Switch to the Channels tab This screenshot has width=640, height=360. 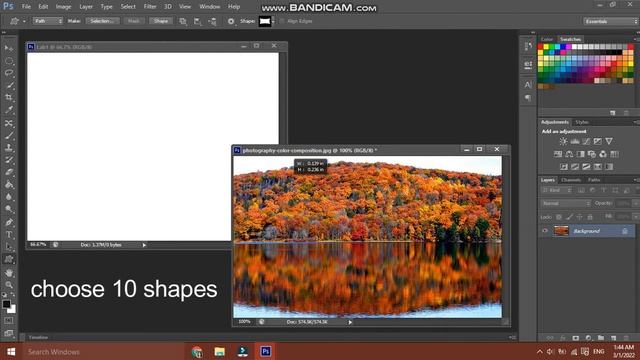coord(571,180)
